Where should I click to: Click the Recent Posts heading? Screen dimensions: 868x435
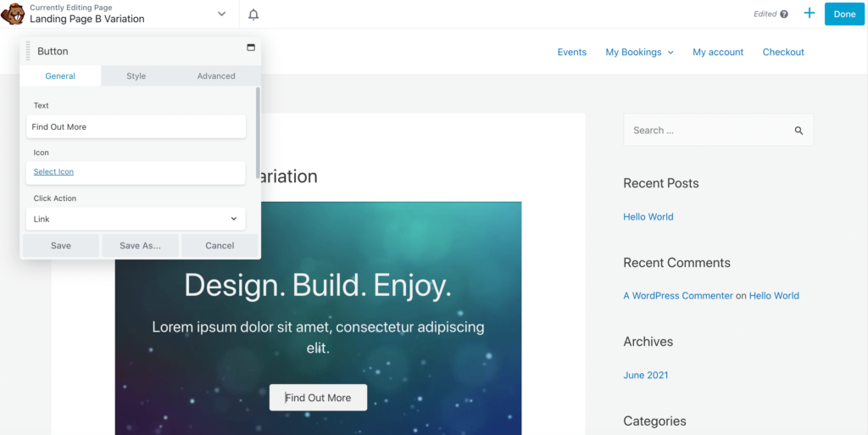pos(661,183)
